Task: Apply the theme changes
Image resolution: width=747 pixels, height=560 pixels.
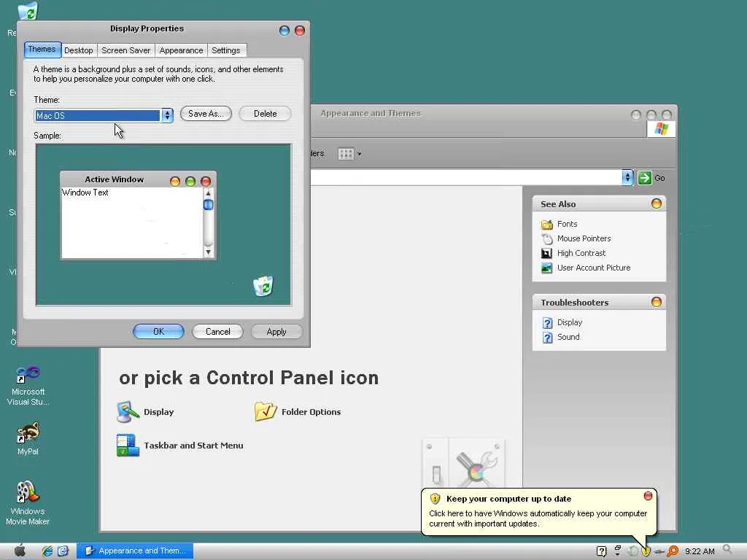Action: [276, 332]
